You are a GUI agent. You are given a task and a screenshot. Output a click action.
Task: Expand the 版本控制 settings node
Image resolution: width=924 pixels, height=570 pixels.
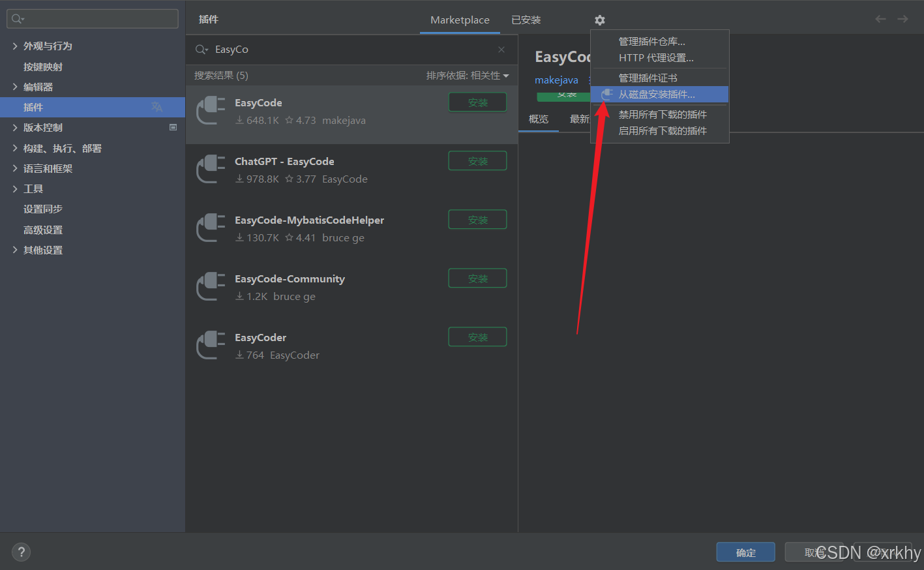click(x=15, y=127)
